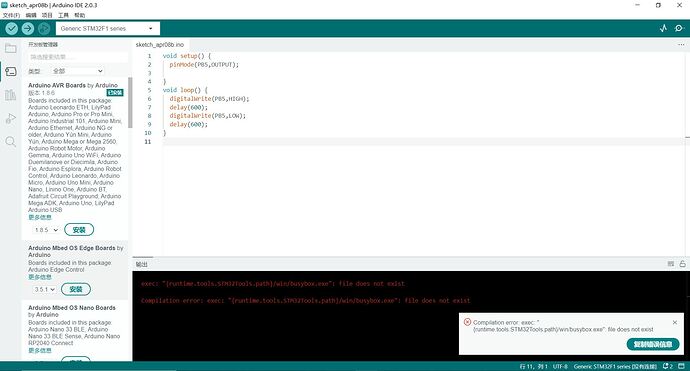Viewport: 690px width, 371px height.
Task: Click the editor tab three-dots menu
Action: [x=681, y=44]
